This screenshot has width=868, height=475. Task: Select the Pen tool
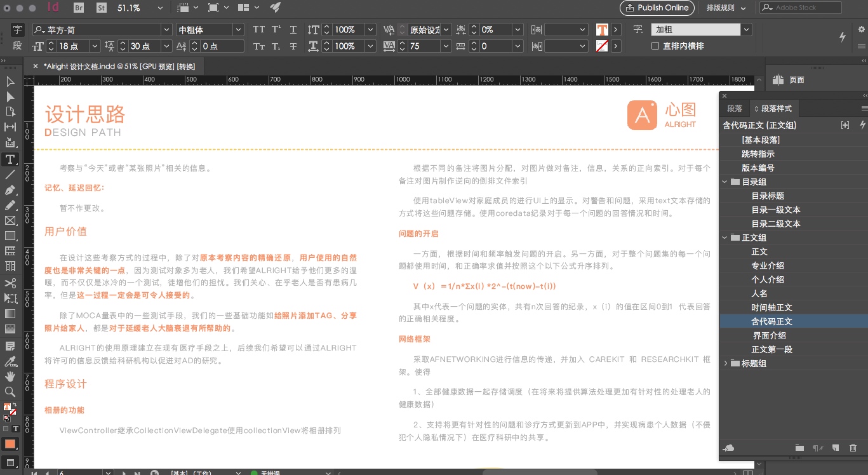[10, 190]
